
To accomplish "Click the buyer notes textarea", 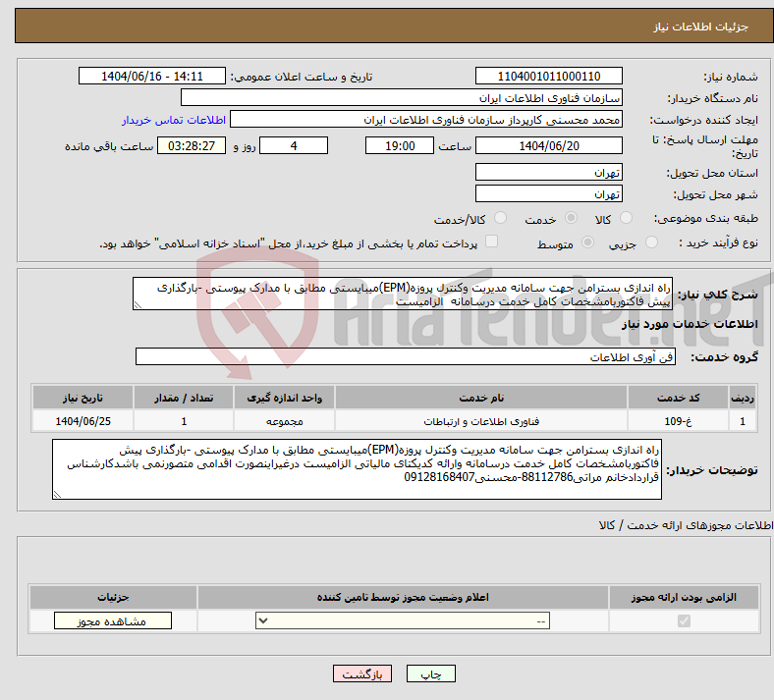I will [x=357, y=469].
